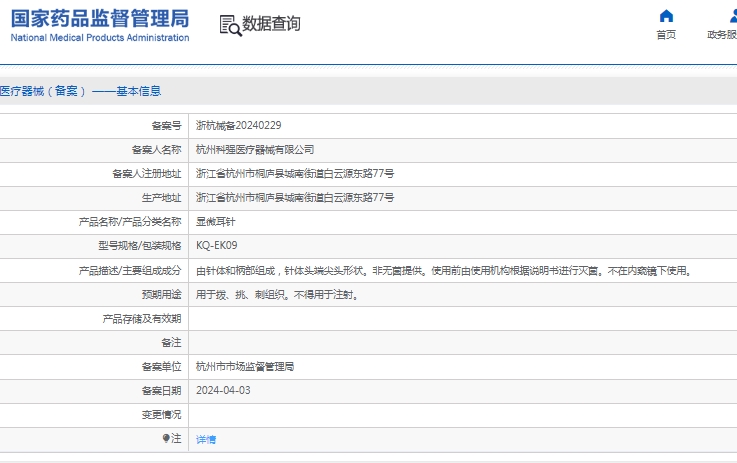737x463 pixels.
Task: Click the 备案号 label
Action: coord(166,126)
